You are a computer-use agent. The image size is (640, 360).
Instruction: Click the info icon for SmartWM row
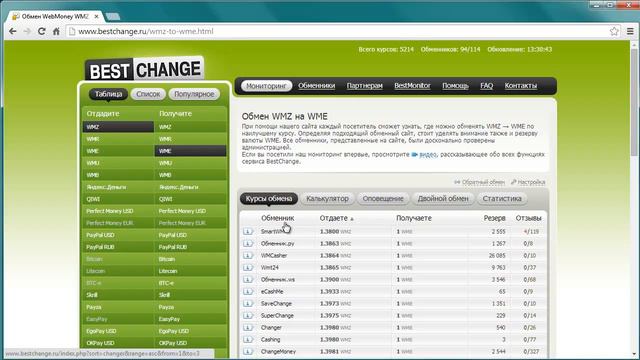tap(248, 231)
